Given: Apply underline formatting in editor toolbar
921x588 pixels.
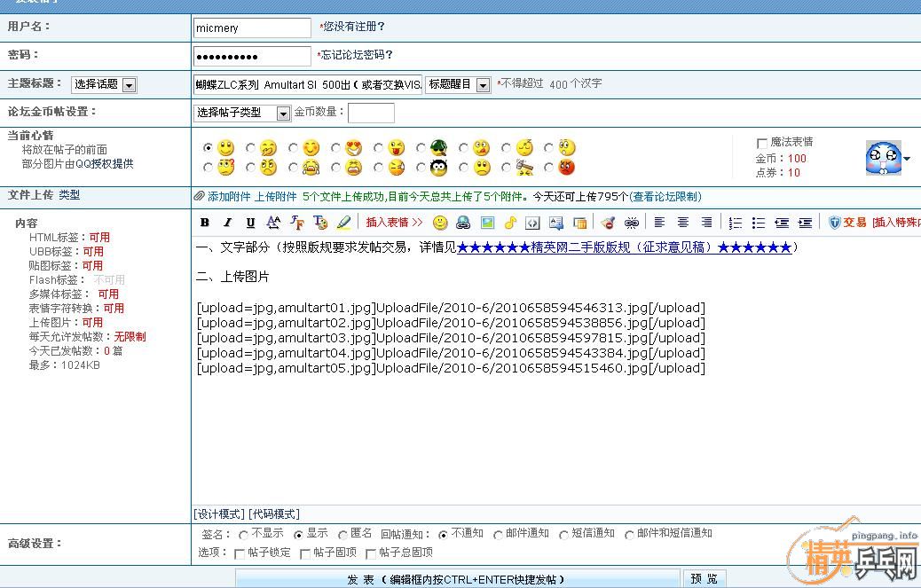Looking at the screenshot, I should tap(250, 223).
